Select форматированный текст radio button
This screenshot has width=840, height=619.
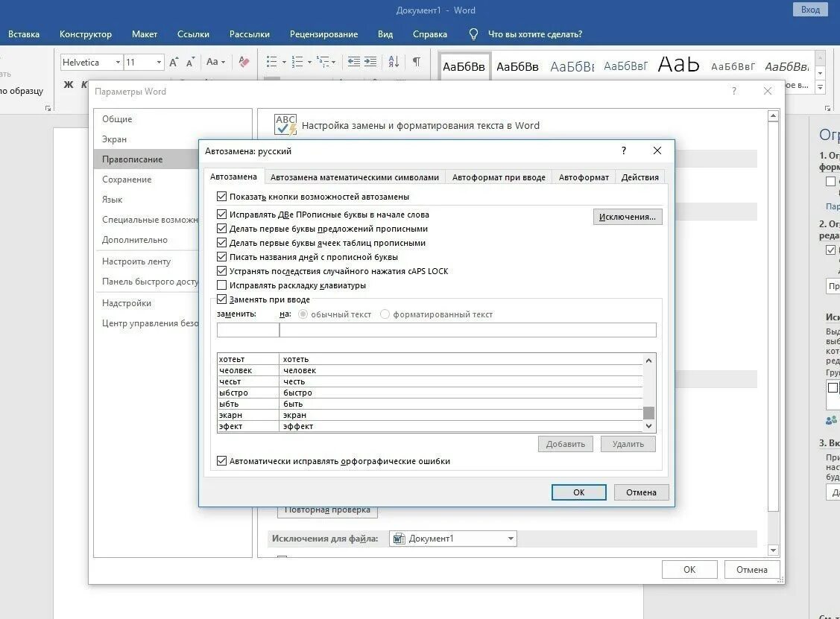[x=385, y=314]
